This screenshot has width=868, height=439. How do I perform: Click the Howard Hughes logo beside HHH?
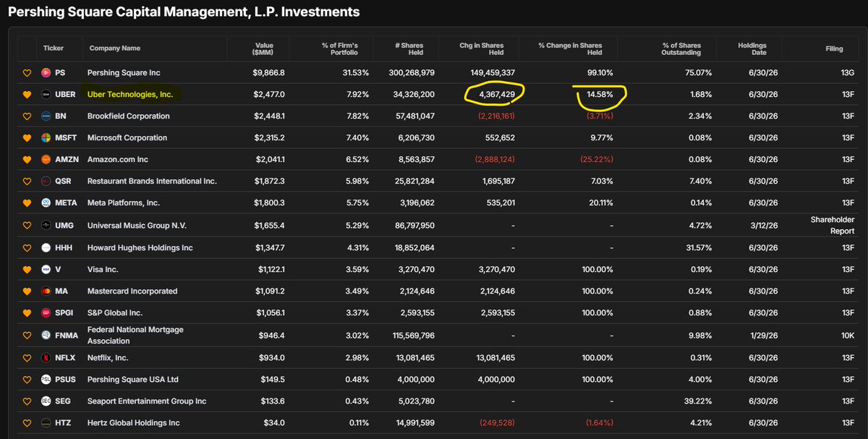click(x=47, y=248)
